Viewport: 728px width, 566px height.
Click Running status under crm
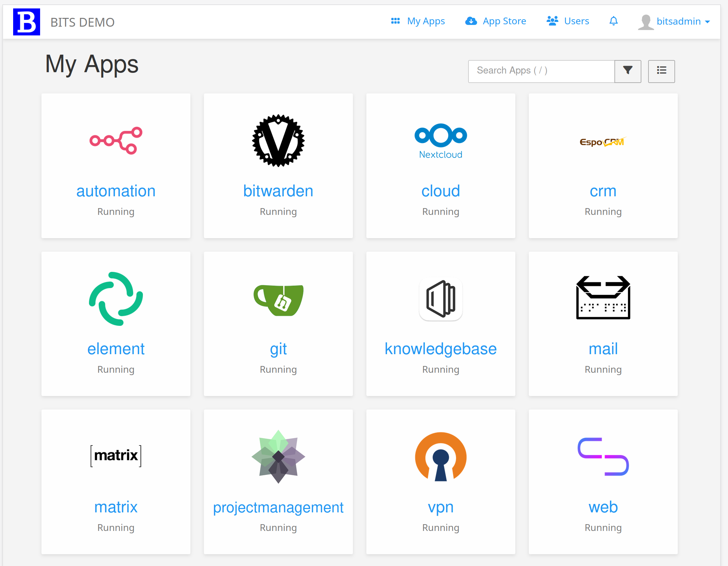point(603,211)
